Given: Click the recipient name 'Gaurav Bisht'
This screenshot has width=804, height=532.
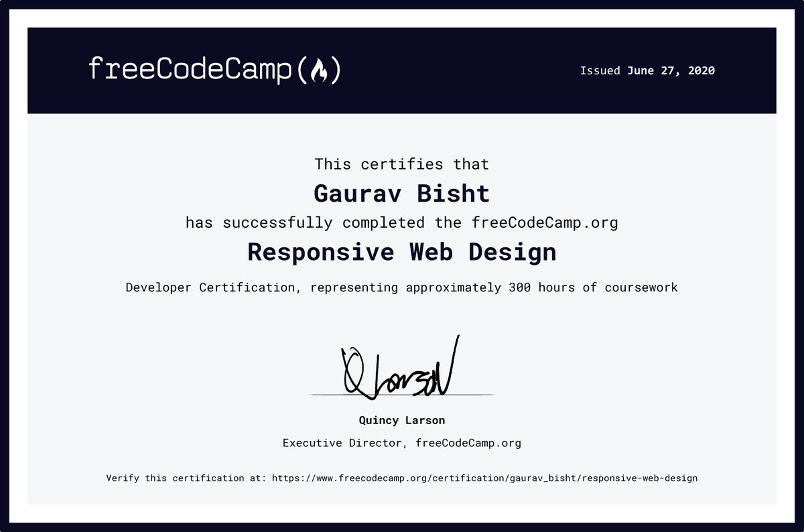Looking at the screenshot, I should (402, 194).
